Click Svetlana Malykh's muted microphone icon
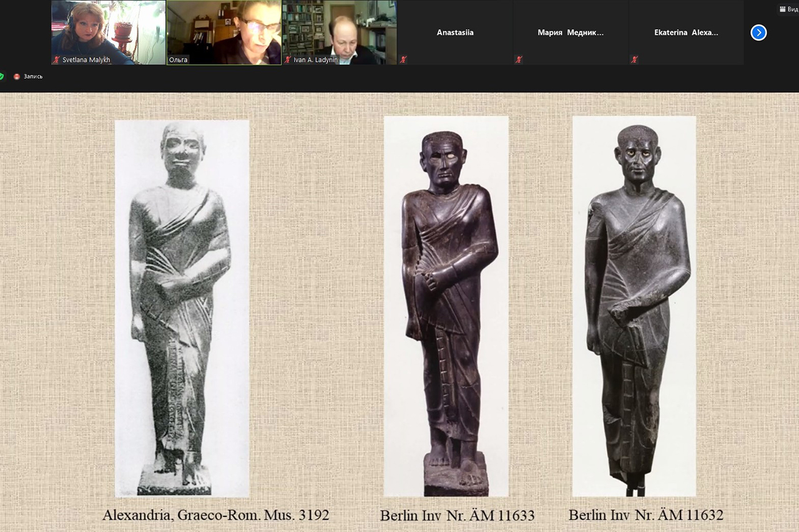Image resolution: width=799 pixels, height=532 pixels. pos(57,60)
